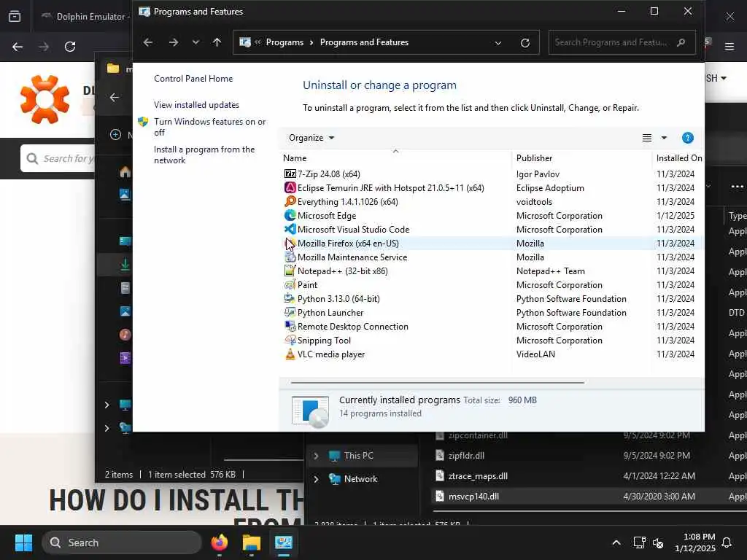Expand the address bar history dropdown

point(498,42)
